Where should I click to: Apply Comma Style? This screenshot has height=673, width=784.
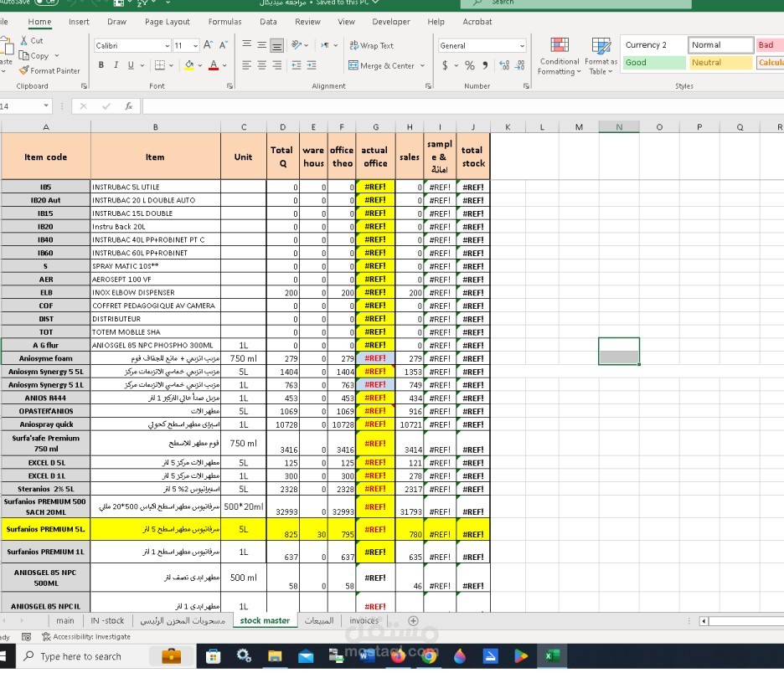point(485,65)
